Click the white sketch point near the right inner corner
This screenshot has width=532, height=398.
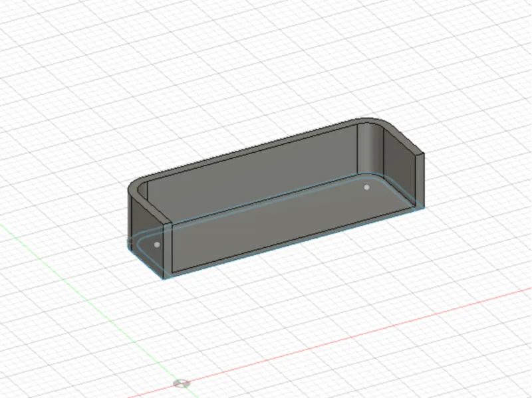click(x=366, y=187)
